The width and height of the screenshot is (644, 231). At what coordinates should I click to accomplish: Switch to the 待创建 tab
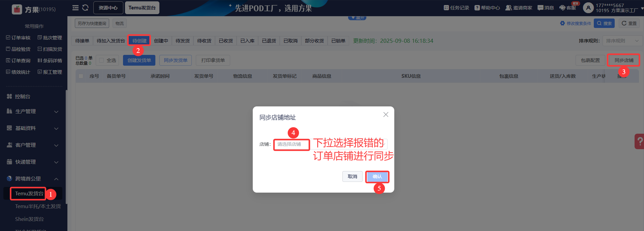coord(140,41)
